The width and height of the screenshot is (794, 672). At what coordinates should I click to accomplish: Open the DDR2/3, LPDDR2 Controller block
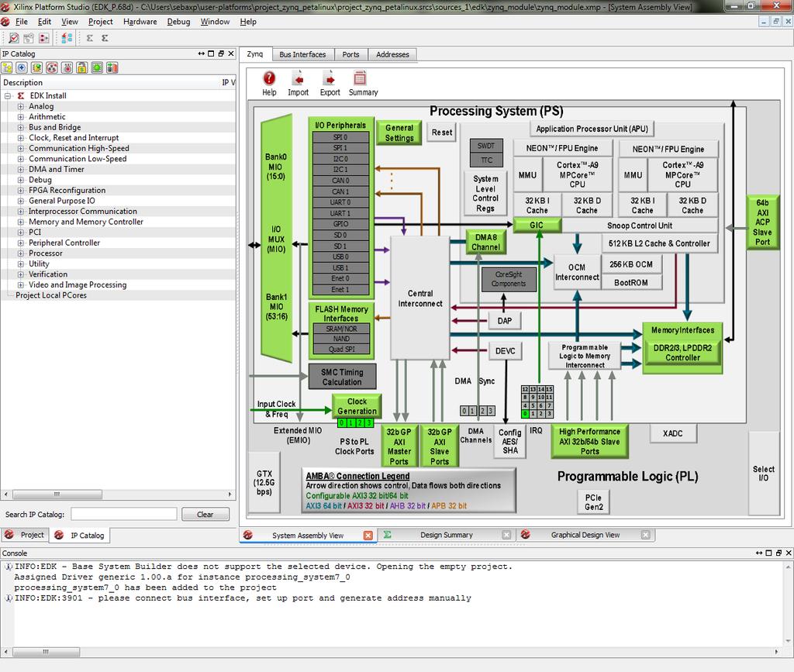point(682,353)
